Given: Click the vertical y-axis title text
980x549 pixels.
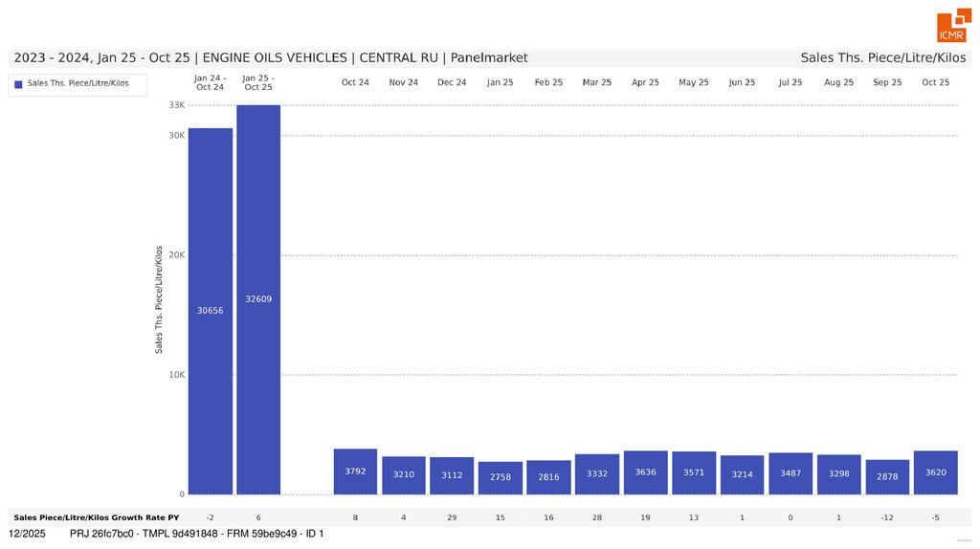Looking at the screenshot, I should click(x=159, y=298).
